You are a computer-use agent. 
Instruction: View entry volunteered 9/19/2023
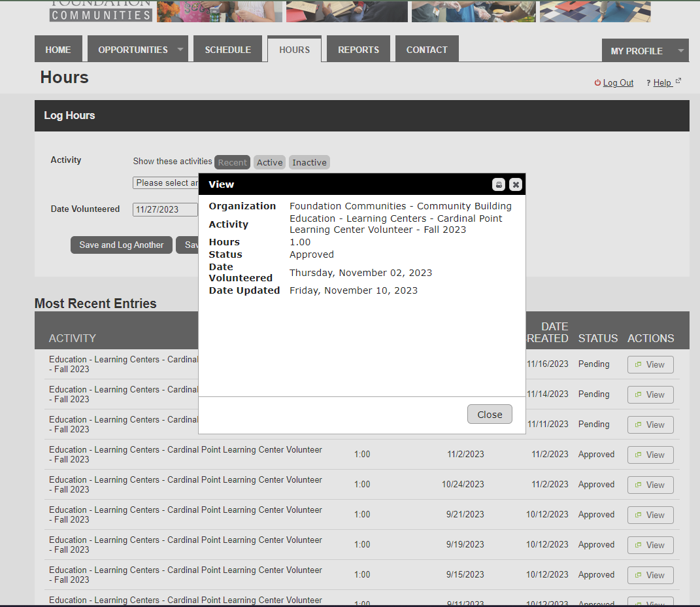650,545
